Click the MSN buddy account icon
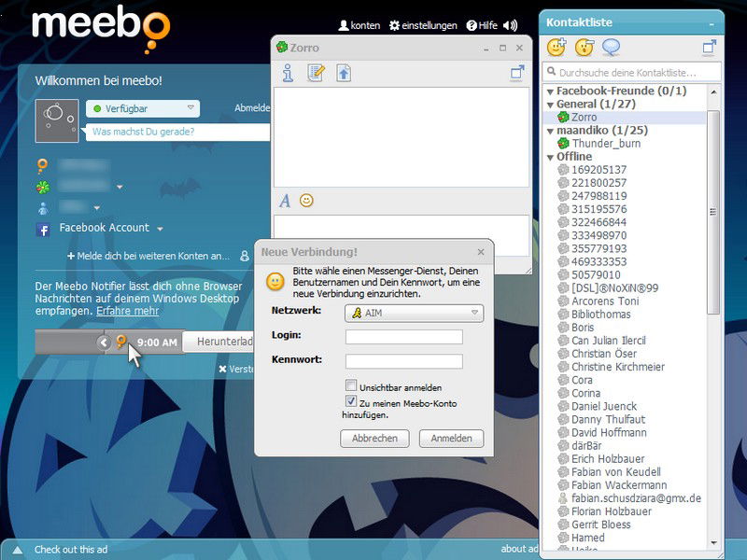 pyautogui.click(x=43, y=208)
